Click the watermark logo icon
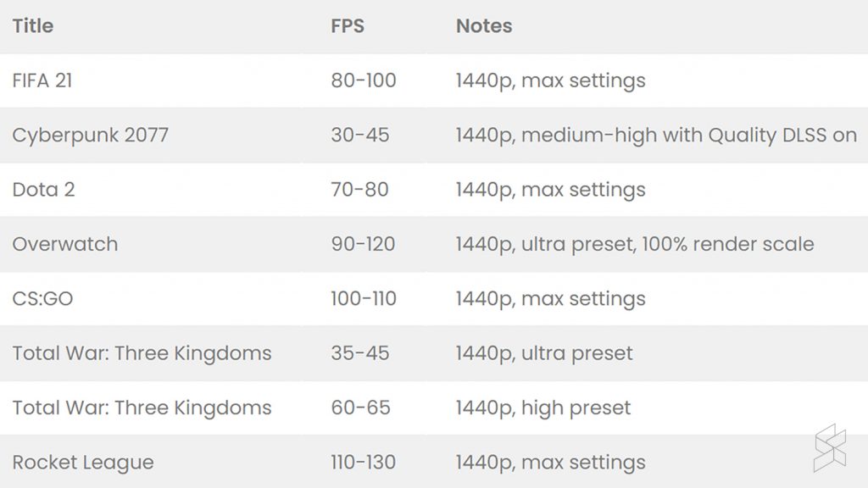 (830, 447)
